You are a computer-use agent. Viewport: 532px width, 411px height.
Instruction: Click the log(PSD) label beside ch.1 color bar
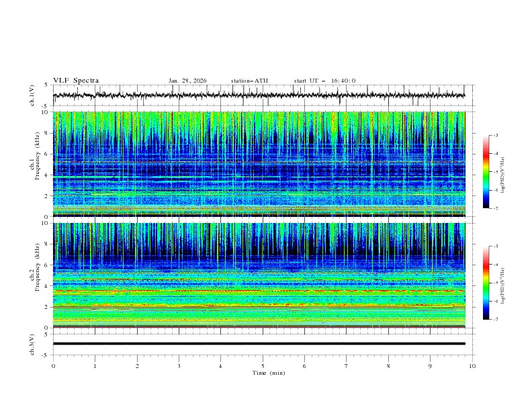coord(502,175)
